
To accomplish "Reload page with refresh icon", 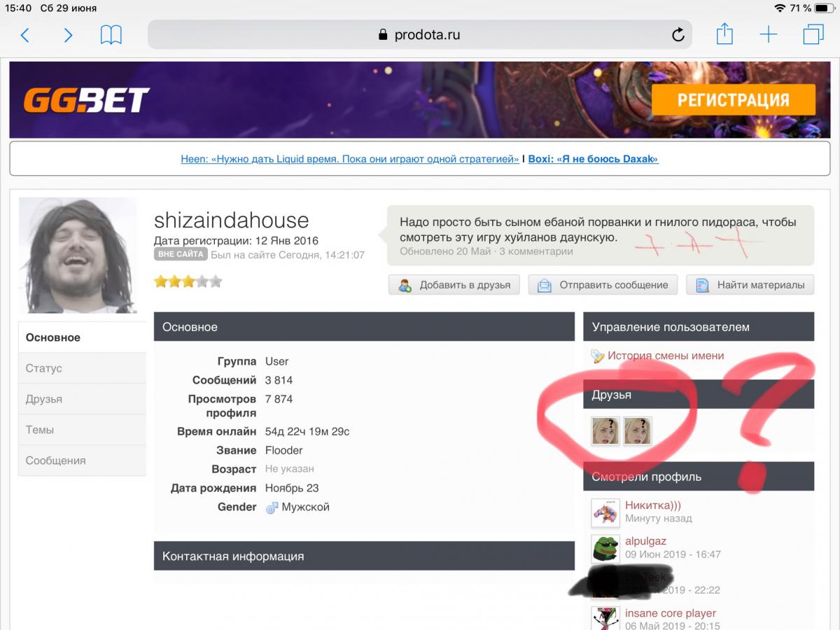I will pos(678,35).
